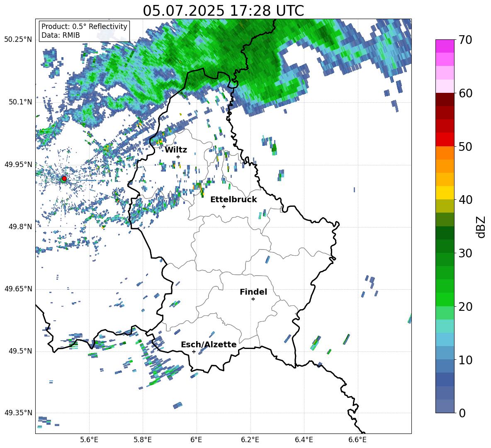Click the 30 colorbar tick label
Viewport: 491px width, 448px height.
click(x=465, y=253)
